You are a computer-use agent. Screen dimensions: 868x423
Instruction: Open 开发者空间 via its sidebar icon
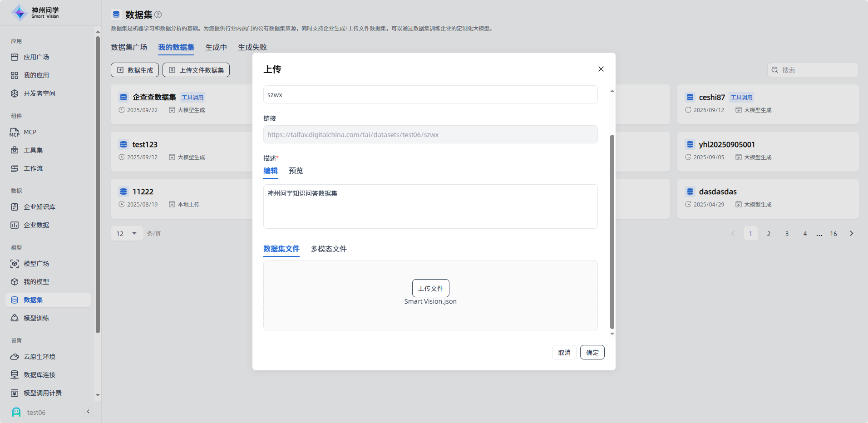[15, 93]
